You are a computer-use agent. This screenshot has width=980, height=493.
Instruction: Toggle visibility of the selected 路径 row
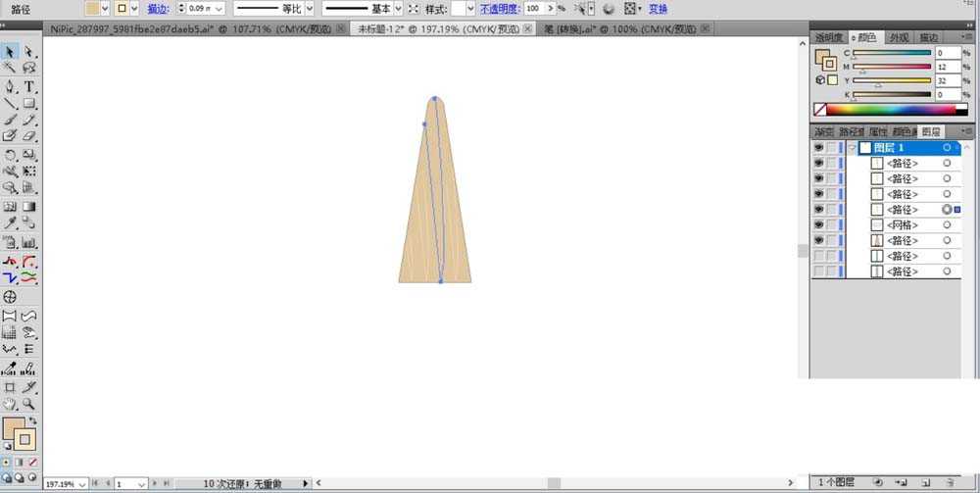(x=818, y=210)
